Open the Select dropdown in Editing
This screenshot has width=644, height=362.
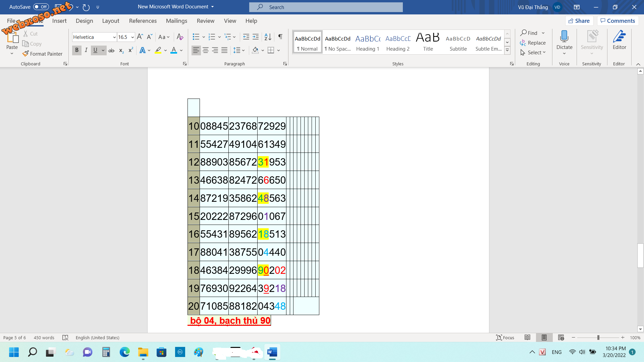point(533,53)
